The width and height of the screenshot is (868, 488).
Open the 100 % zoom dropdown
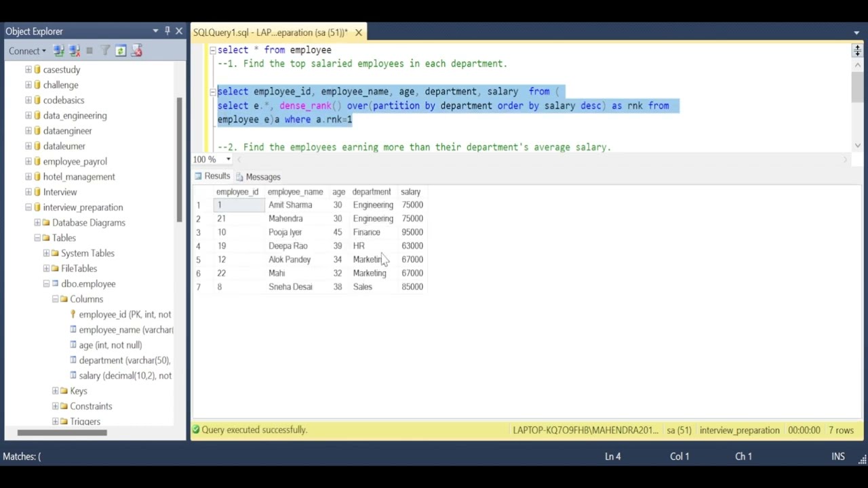pyautogui.click(x=229, y=159)
